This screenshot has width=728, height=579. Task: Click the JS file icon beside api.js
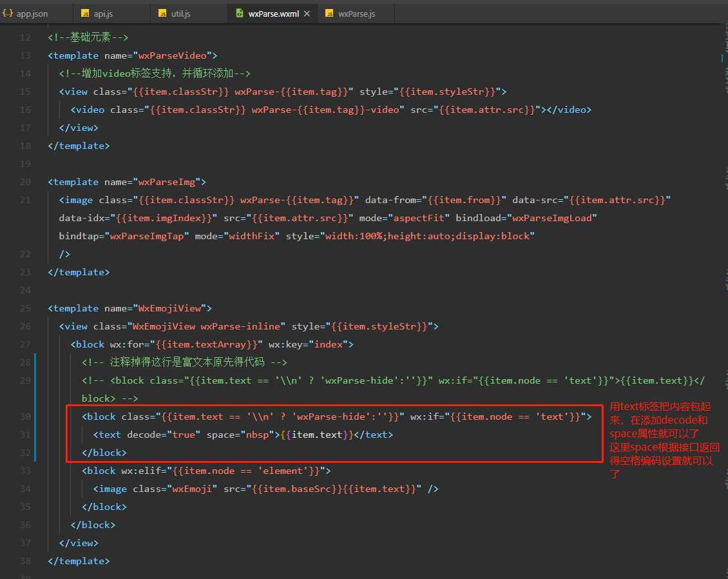tap(85, 14)
